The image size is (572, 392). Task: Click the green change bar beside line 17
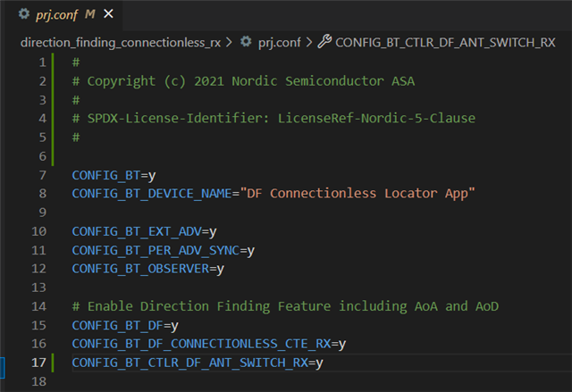[53, 363]
